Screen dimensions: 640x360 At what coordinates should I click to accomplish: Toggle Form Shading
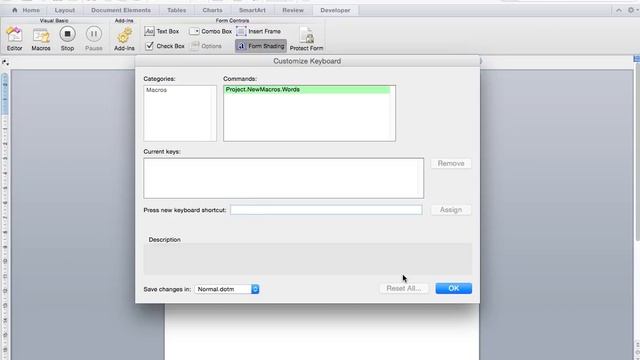(x=260, y=46)
